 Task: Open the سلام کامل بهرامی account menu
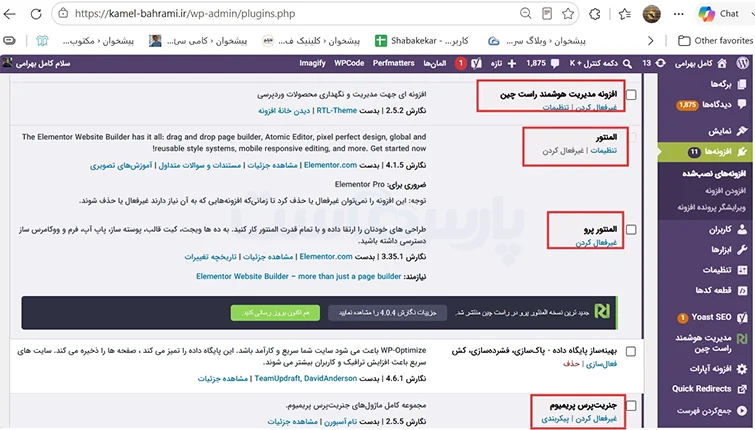click(x=37, y=63)
